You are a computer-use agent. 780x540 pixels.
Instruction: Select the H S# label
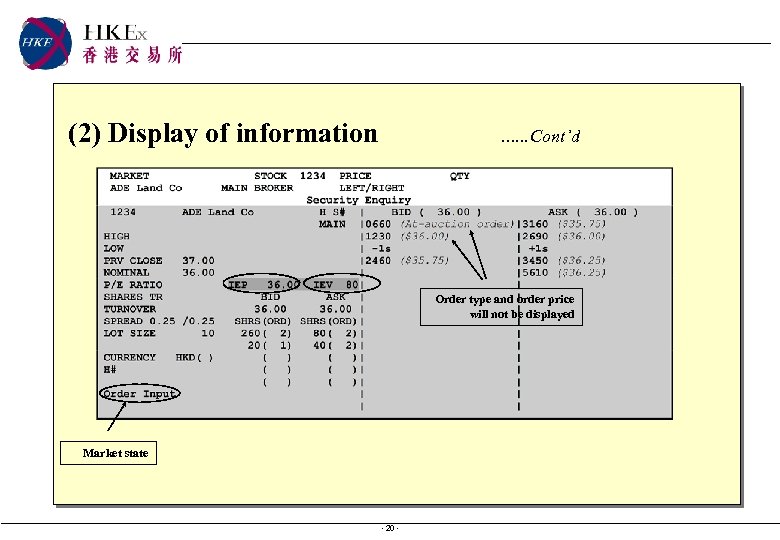[332, 212]
